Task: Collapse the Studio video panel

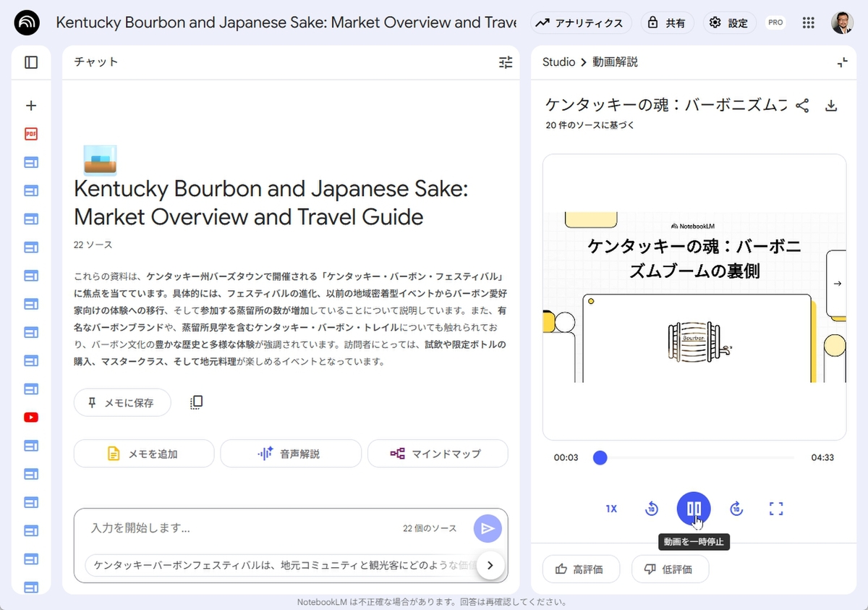Action: (842, 62)
